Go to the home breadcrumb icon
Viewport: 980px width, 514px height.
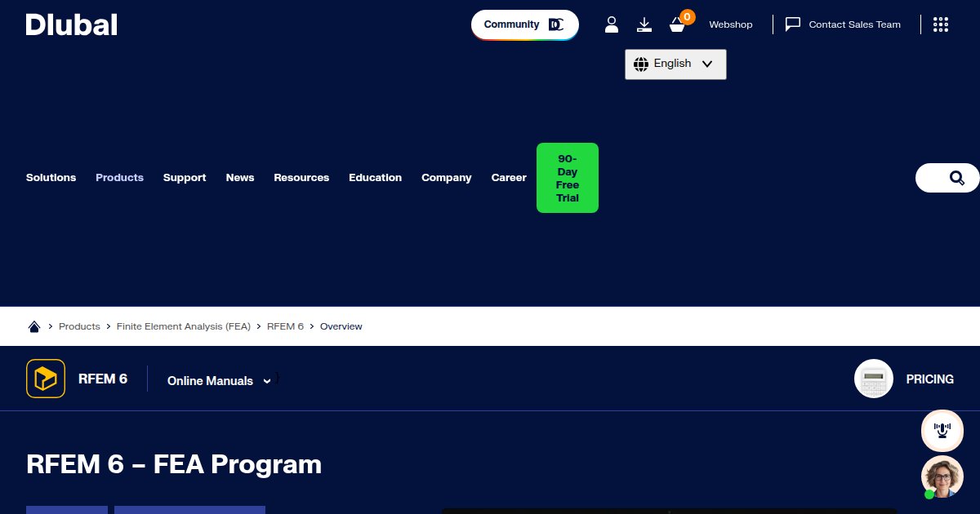click(34, 326)
